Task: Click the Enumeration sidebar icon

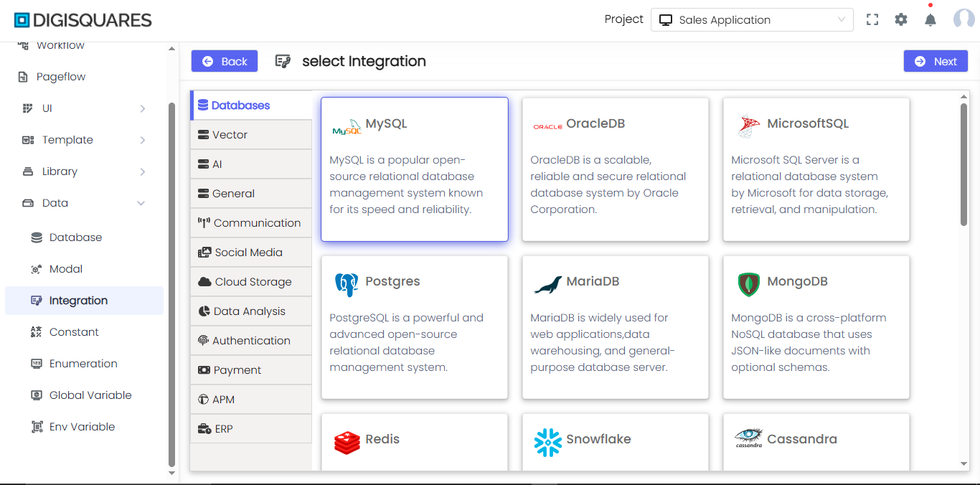Action: [37, 364]
